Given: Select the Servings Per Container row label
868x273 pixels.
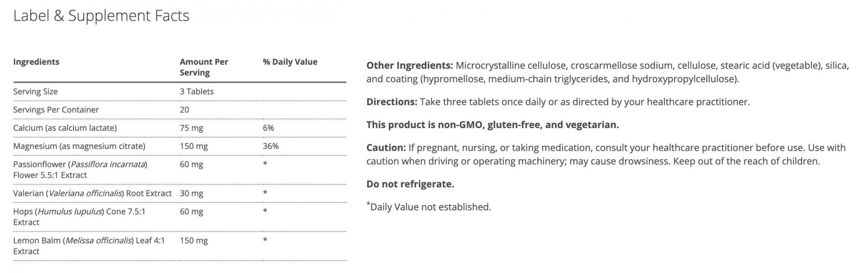Looking at the screenshot, I should pyautogui.click(x=56, y=110).
